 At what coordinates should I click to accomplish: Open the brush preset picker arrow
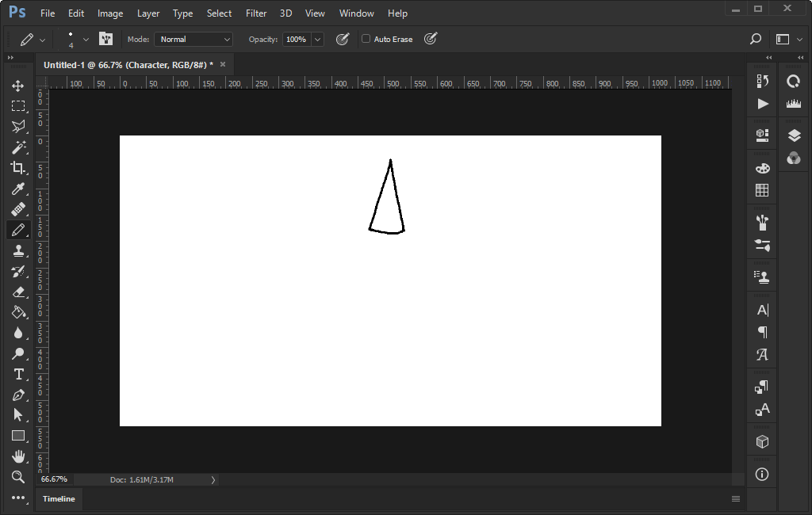click(86, 39)
